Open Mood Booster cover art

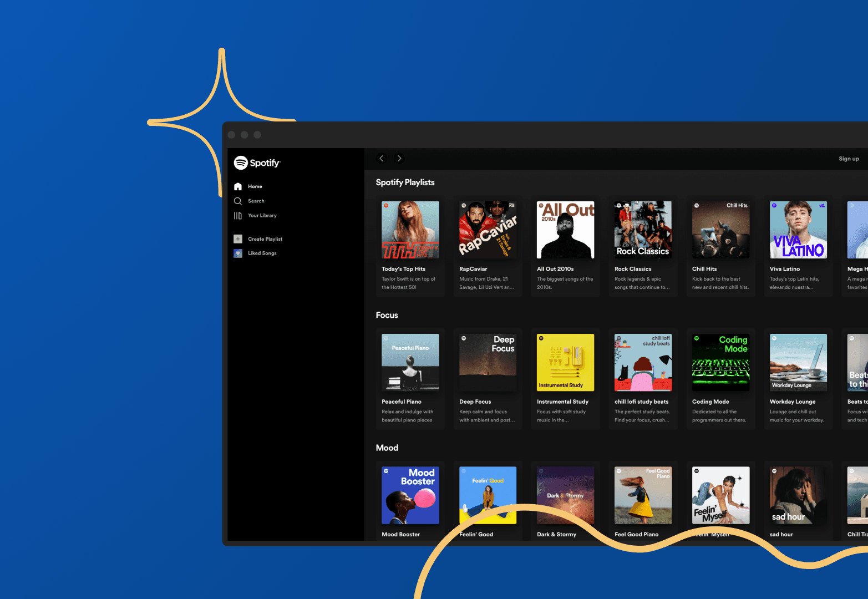pos(410,495)
